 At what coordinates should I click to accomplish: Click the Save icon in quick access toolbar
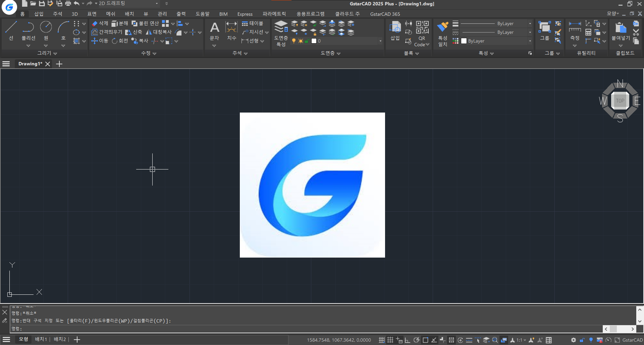point(42,4)
